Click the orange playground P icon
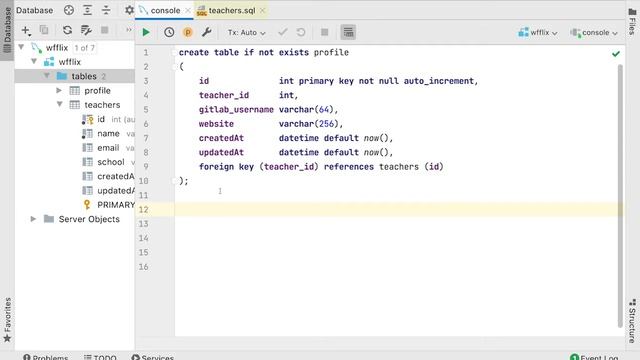640x360 pixels. [x=188, y=32]
